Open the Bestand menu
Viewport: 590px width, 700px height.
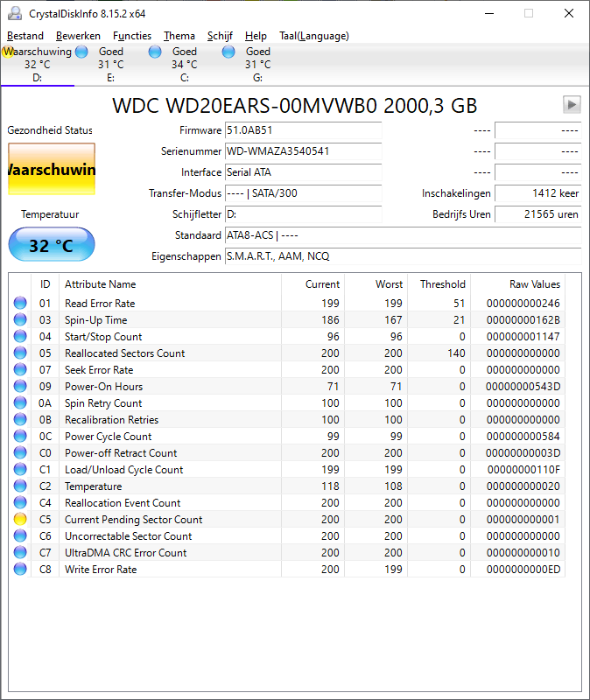(x=25, y=36)
